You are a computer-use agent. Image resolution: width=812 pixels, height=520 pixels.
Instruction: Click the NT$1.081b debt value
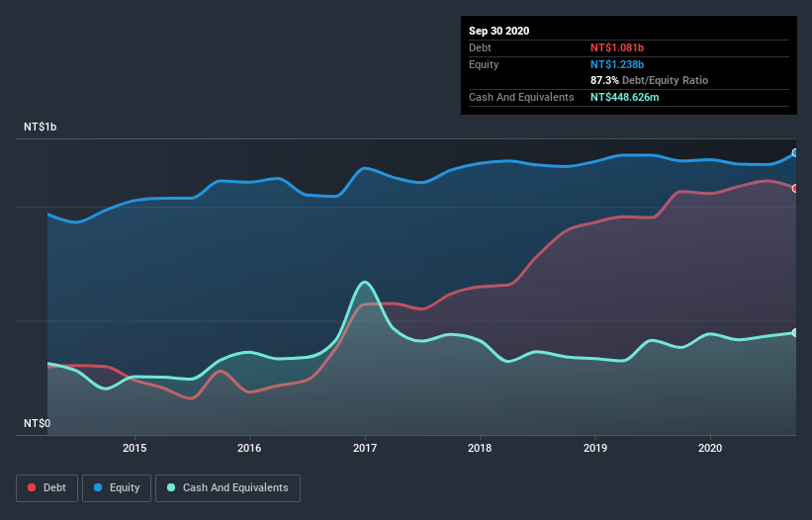pyautogui.click(x=617, y=47)
